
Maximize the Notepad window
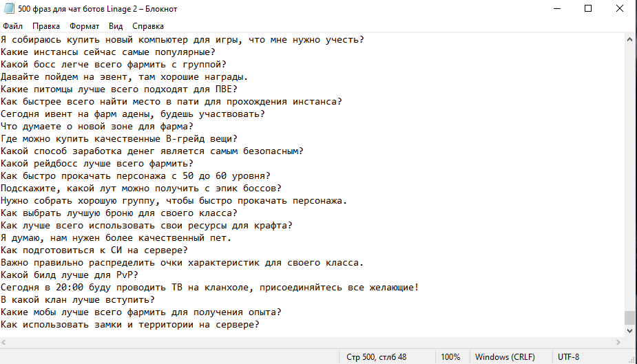[x=588, y=8]
